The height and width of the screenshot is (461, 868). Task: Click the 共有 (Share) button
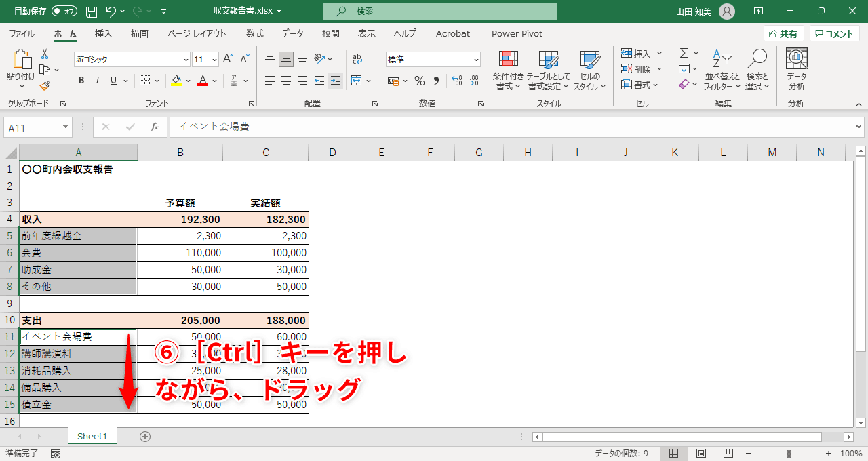[784, 33]
